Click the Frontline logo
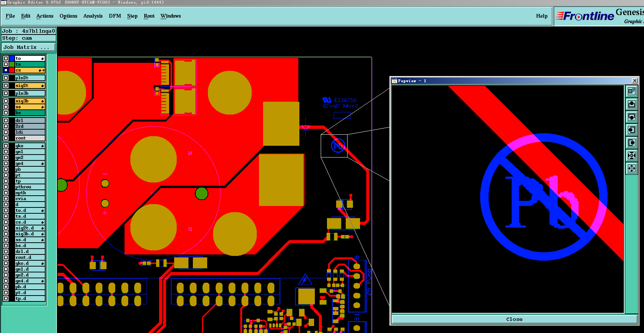 [x=585, y=16]
